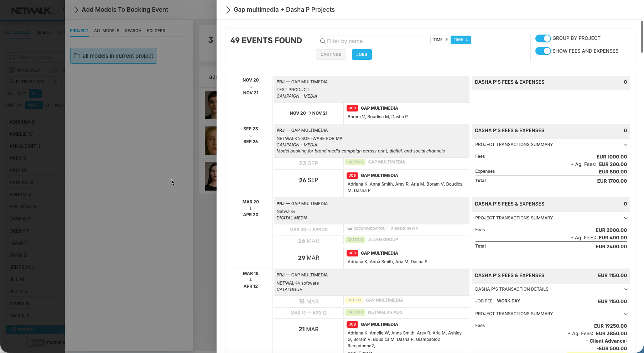The image size is (644, 353).
Task: Sort events by time ascending
Action: (440, 40)
